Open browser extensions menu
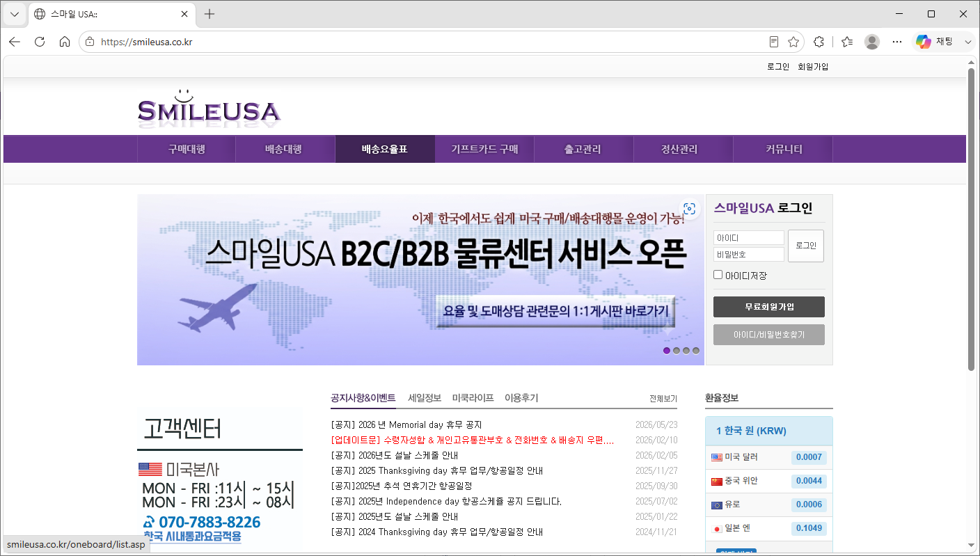This screenshot has width=980, height=556. click(819, 42)
